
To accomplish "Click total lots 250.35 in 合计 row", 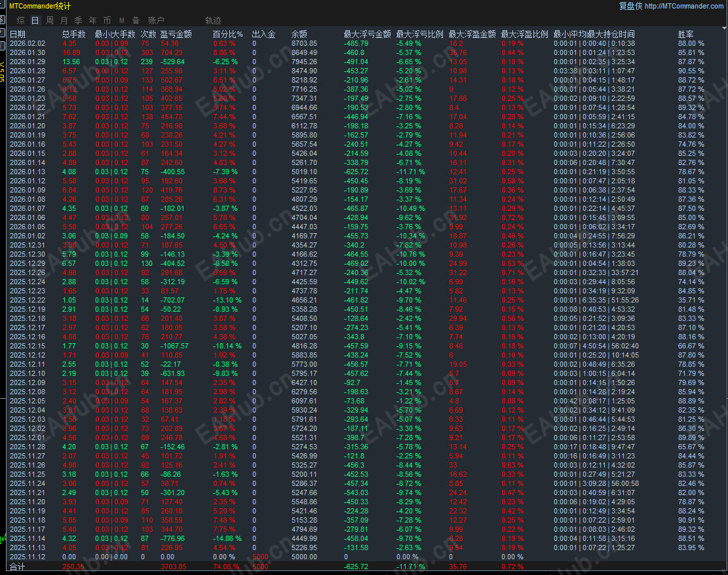I will [x=73, y=566].
